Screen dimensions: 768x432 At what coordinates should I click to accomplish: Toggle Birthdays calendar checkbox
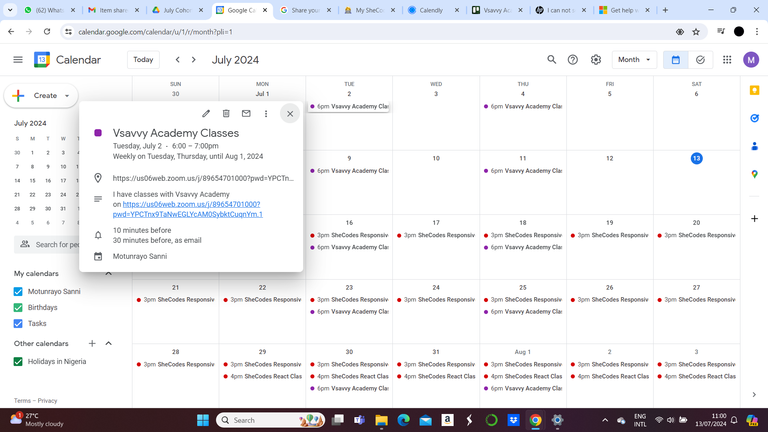pos(18,308)
